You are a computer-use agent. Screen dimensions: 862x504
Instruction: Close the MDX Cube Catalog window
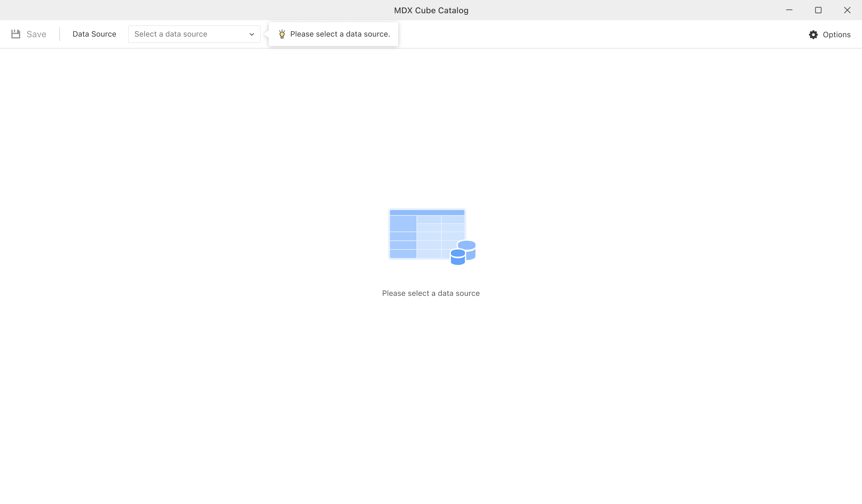[x=847, y=10]
